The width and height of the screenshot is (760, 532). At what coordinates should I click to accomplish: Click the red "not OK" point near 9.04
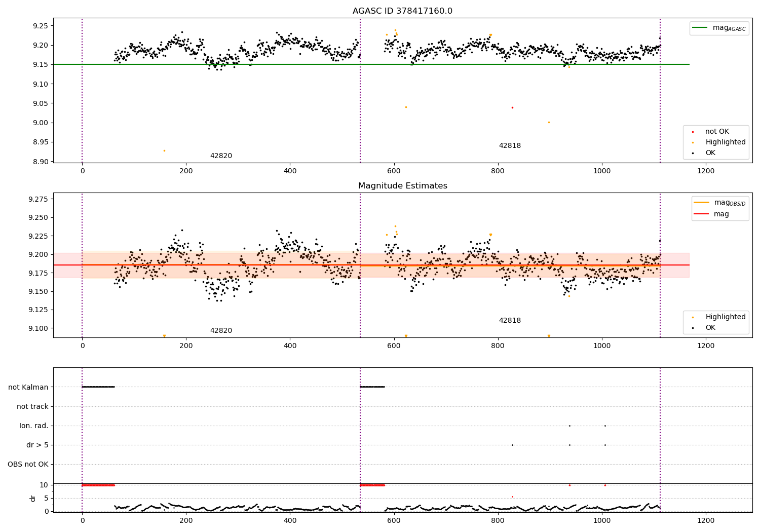pos(512,107)
